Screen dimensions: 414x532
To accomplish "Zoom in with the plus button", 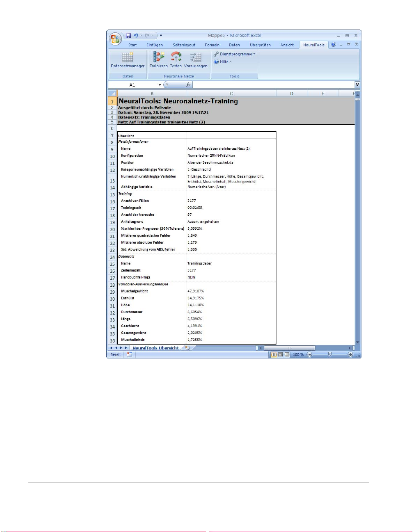I will pos(350,354).
